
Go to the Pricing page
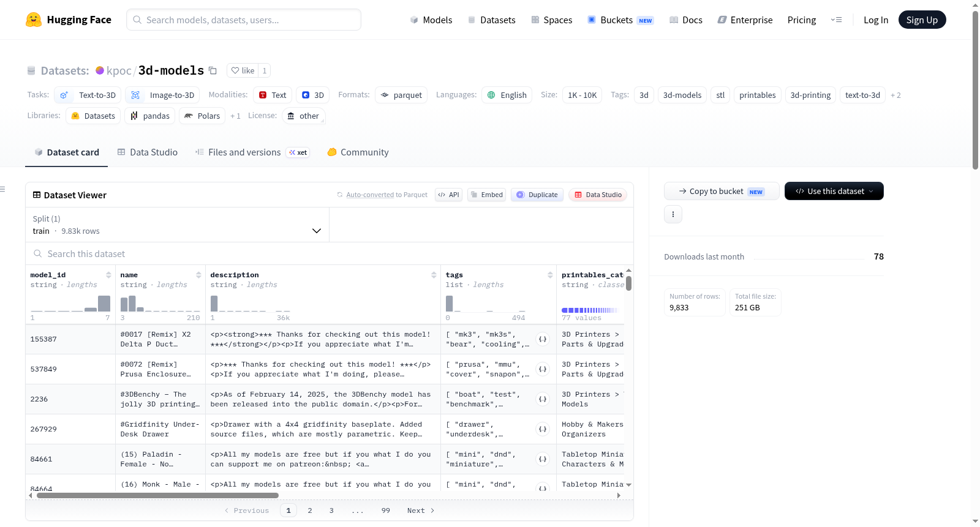[x=802, y=20]
